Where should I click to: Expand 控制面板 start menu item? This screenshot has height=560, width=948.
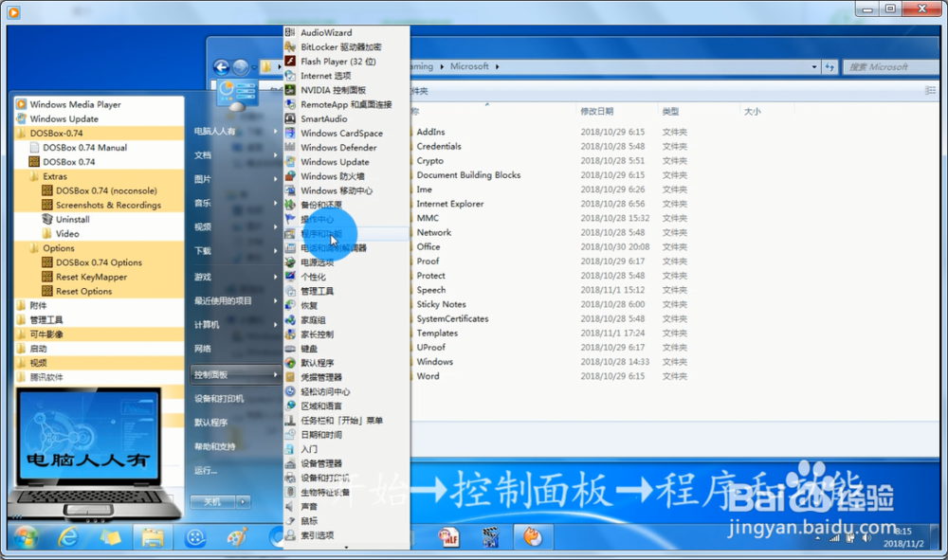tap(235, 374)
